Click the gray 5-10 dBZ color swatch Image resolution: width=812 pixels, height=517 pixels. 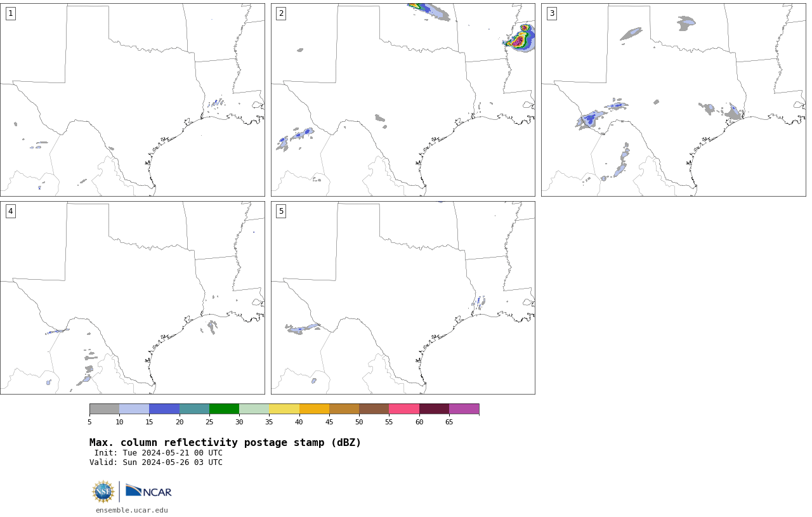tap(104, 409)
